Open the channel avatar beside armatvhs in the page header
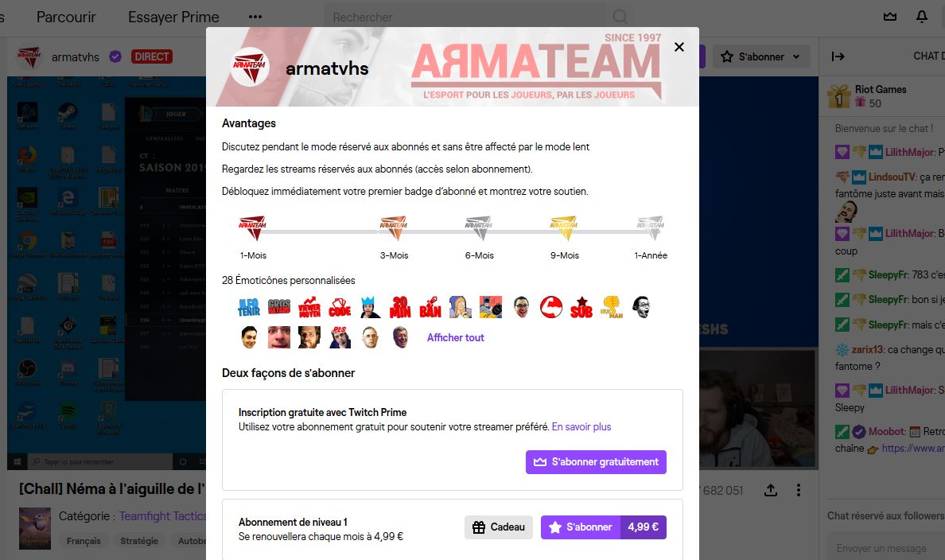This screenshot has width=945, height=560. click(x=29, y=56)
